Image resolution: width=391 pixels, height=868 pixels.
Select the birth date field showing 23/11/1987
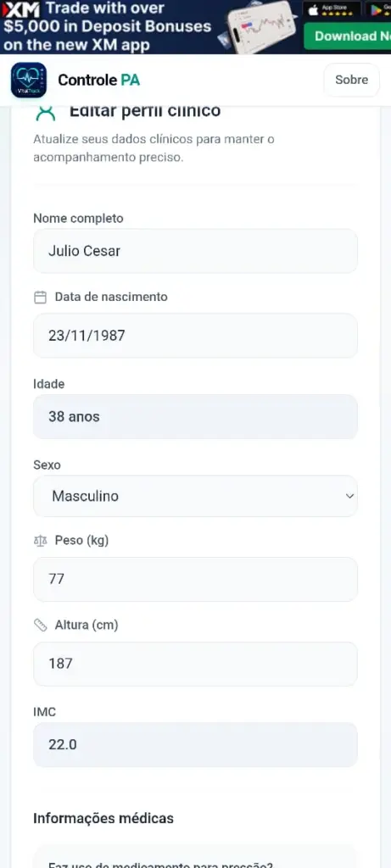195,336
